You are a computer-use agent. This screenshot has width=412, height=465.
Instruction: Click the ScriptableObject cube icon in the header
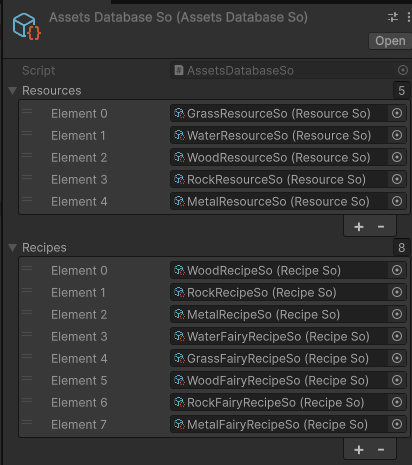click(x=27, y=26)
